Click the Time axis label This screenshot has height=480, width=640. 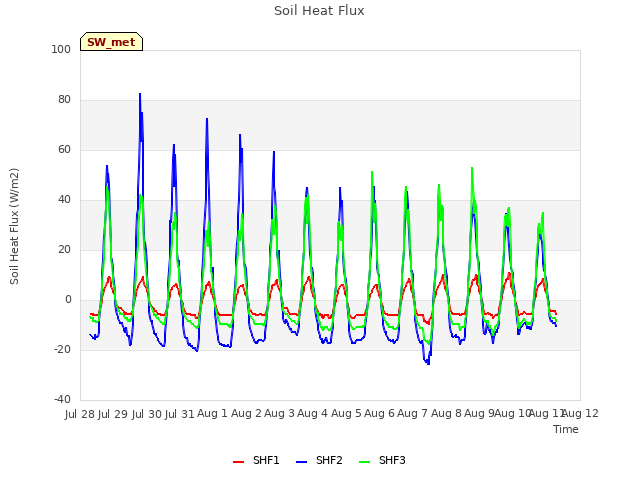point(566,429)
